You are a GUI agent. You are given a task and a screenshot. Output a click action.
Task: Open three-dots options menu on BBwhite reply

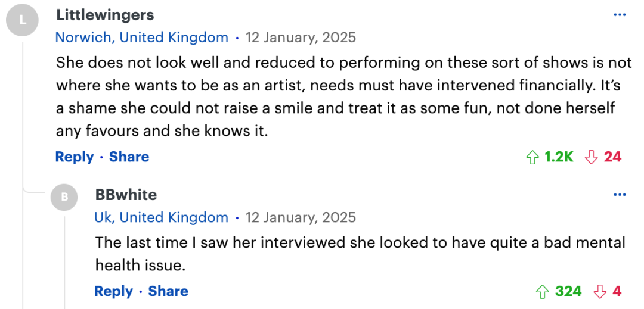tap(620, 195)
